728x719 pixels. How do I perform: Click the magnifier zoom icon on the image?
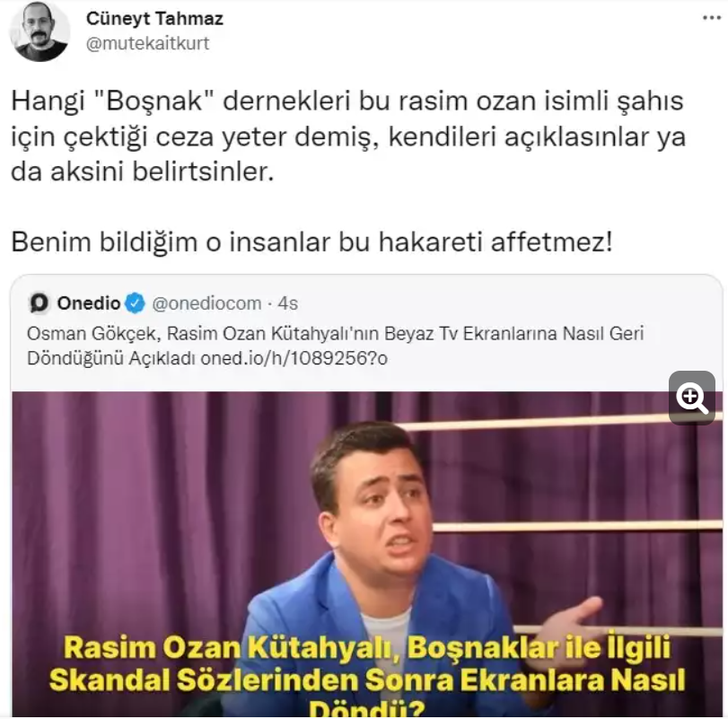tap(692, 398)
